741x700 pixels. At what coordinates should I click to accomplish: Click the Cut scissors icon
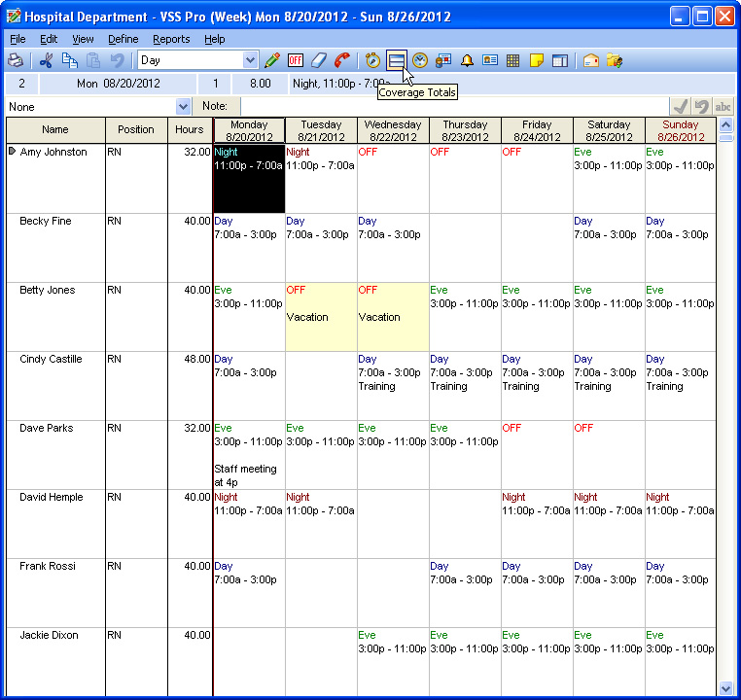[45, 60]
